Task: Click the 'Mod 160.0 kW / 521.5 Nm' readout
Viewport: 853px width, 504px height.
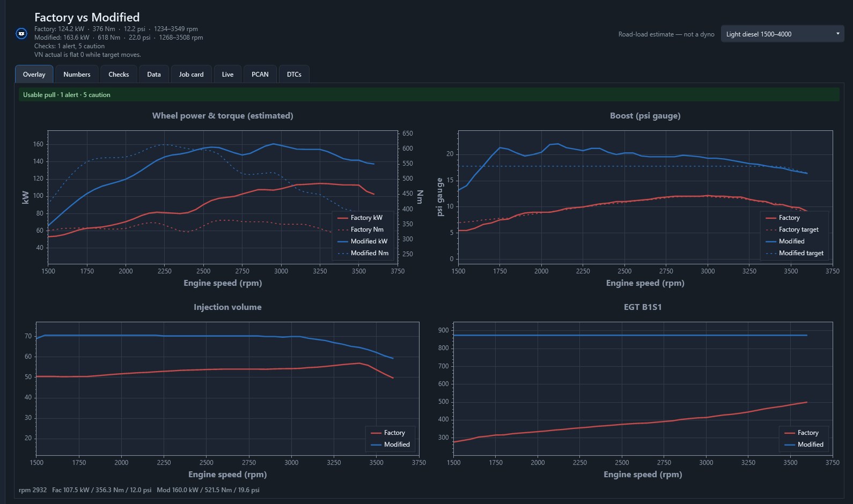Action: point(208,490)
